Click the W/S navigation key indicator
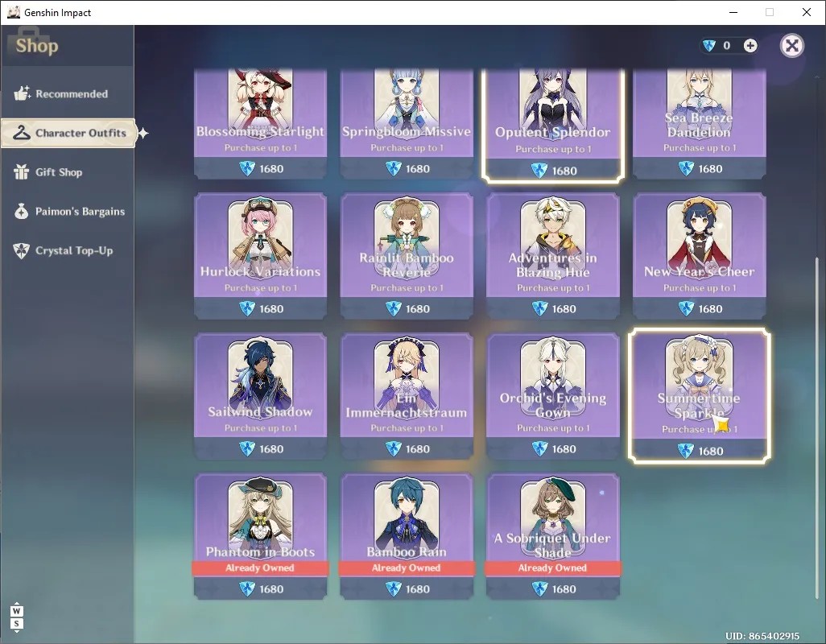826x644 pixels. 16,617
